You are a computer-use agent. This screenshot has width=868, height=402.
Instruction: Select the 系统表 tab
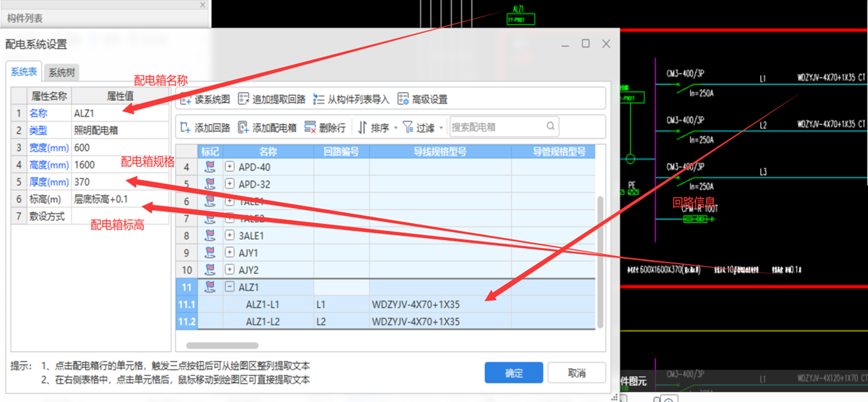[24, 72]
